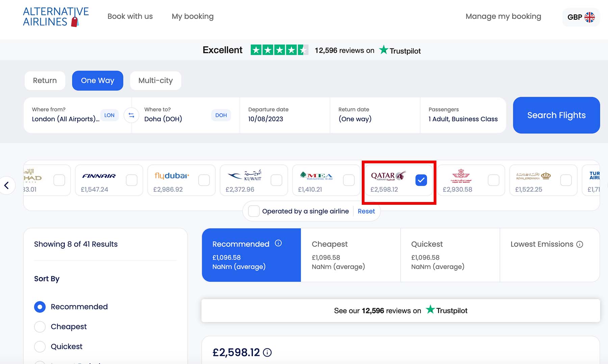Switch to Return trip type
The width and height of the screenshot is (608, 364).
[x=45, y=81]
